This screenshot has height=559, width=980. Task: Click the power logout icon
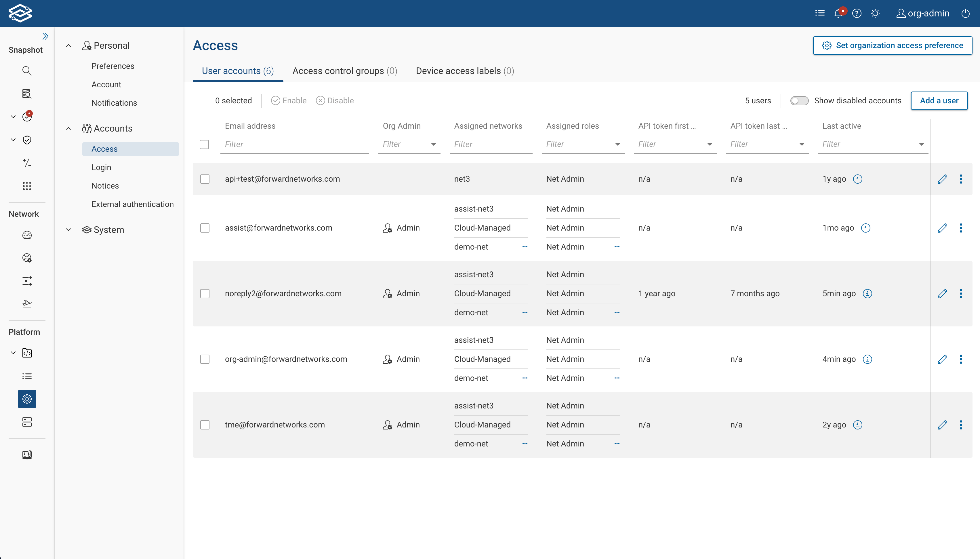[965, 14]
